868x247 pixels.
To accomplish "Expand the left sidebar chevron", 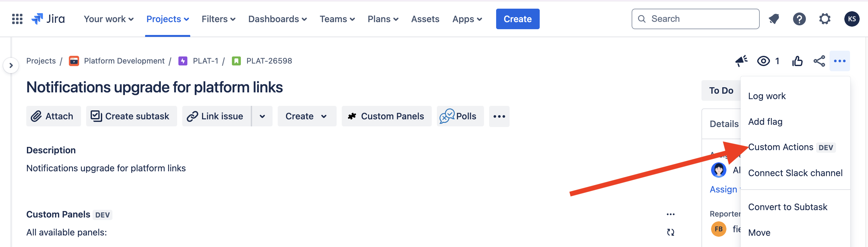I will tap(11, 65).
